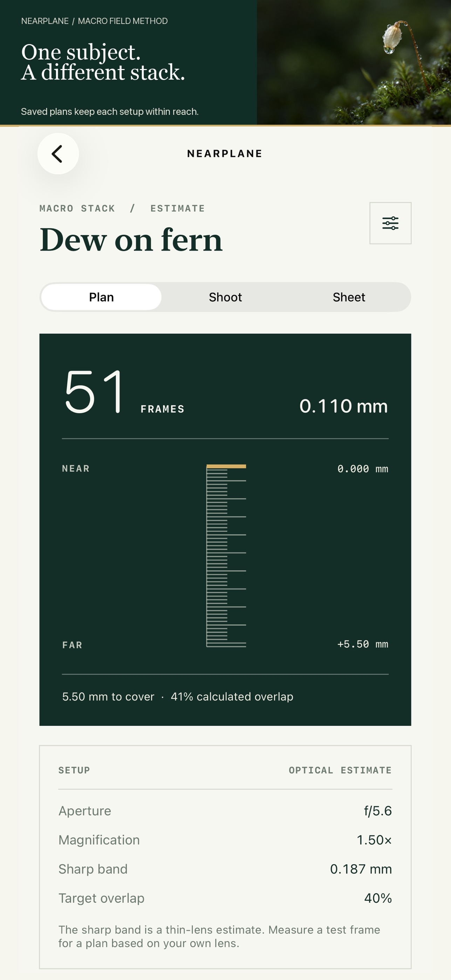Tap the back arrow button
Screen dimensions: 451x980
[x=58, y=154]
